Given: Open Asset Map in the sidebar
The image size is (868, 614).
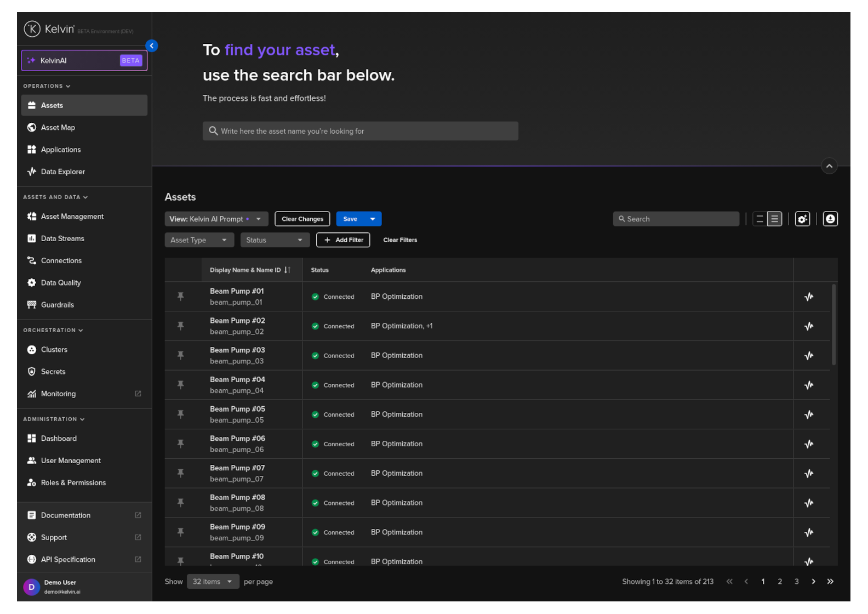Looking at the screenshot, I should (x=58, y=127).
